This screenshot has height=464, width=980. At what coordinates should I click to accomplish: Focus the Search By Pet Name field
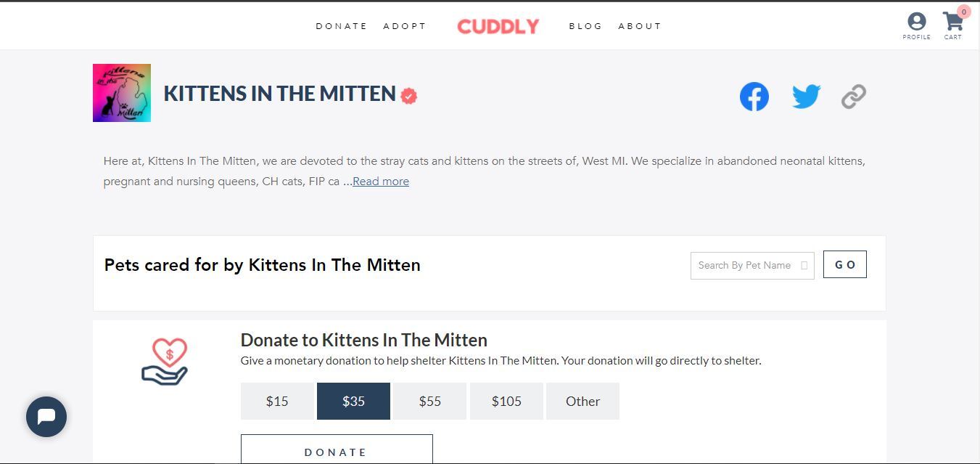tap(746, 266)
